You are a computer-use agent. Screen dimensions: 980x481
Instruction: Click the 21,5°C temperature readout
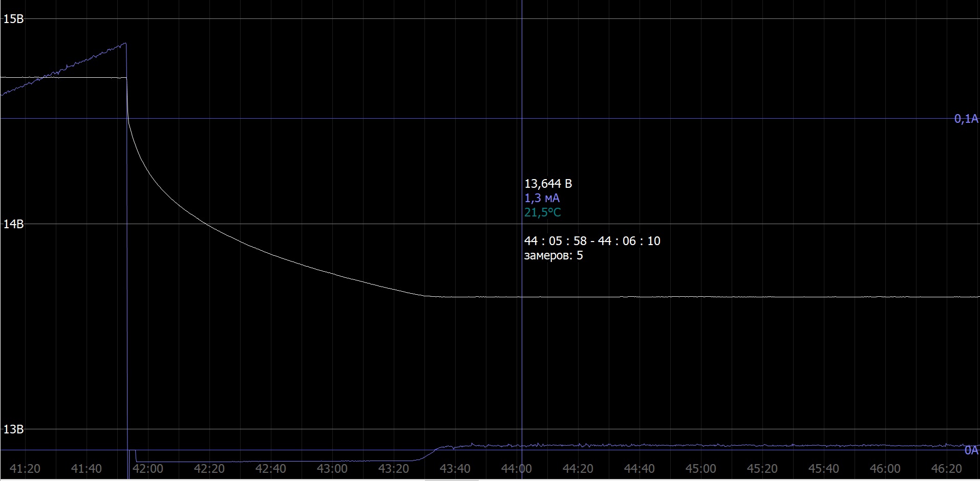542,212
